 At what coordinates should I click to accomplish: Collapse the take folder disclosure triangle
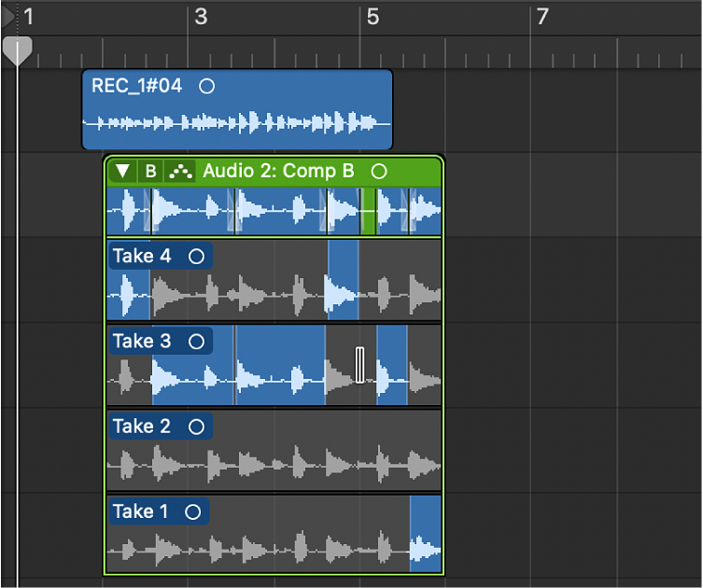coord(122,171)
